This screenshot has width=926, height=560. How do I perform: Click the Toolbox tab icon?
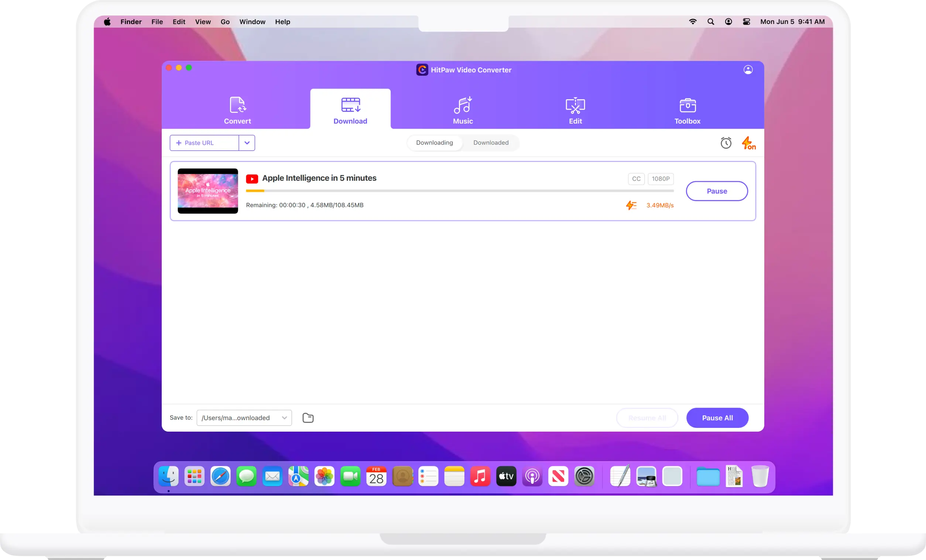click(x=687, y=105)
